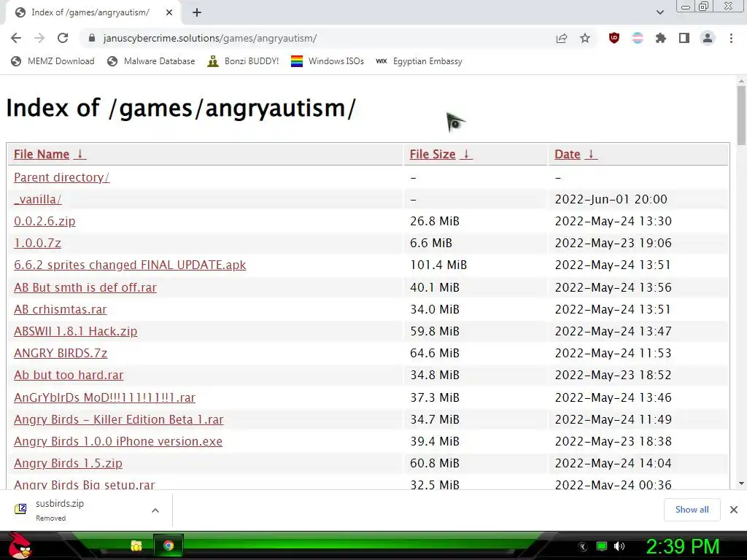Click the scrollbar up arrow
747x560 pixels.
tap(741, 80)
